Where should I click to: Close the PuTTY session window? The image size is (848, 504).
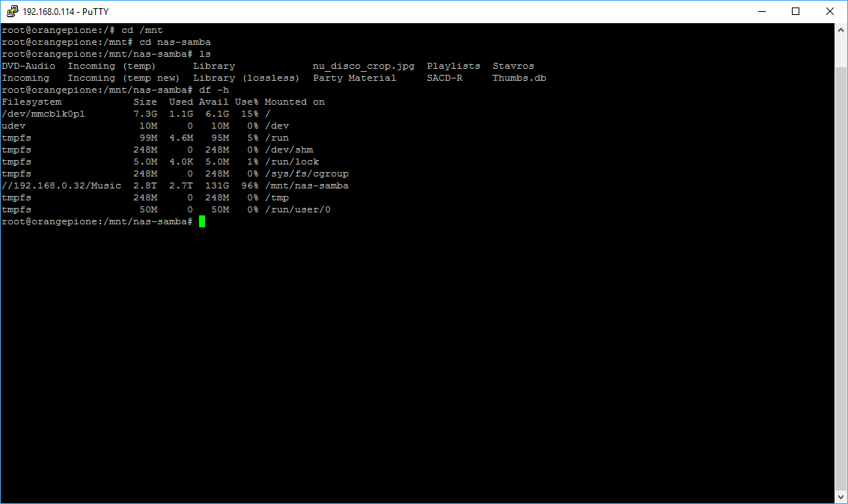(830, 11)
